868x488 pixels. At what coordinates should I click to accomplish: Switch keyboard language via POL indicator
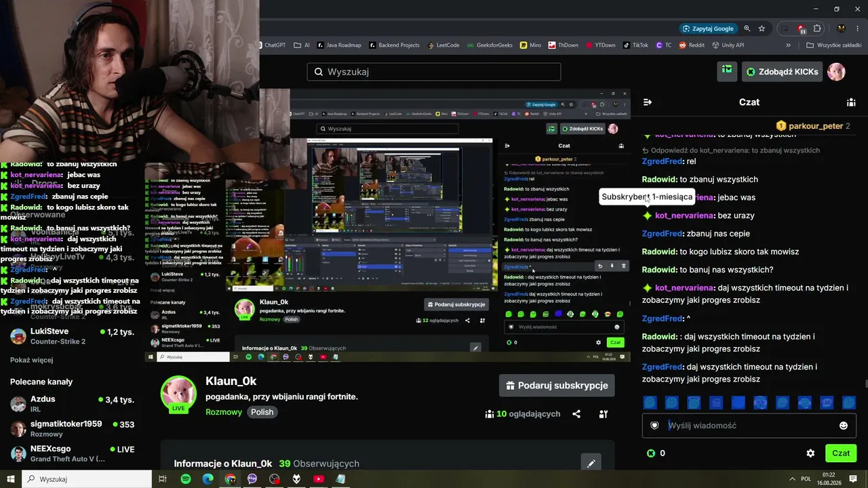coord(806,479)
